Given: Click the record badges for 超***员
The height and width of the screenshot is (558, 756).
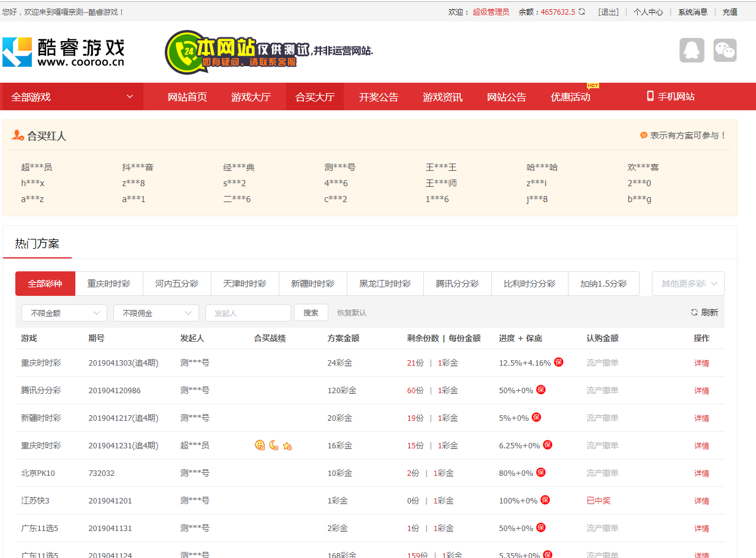Looking at the screenshot, I should point(273,445).
